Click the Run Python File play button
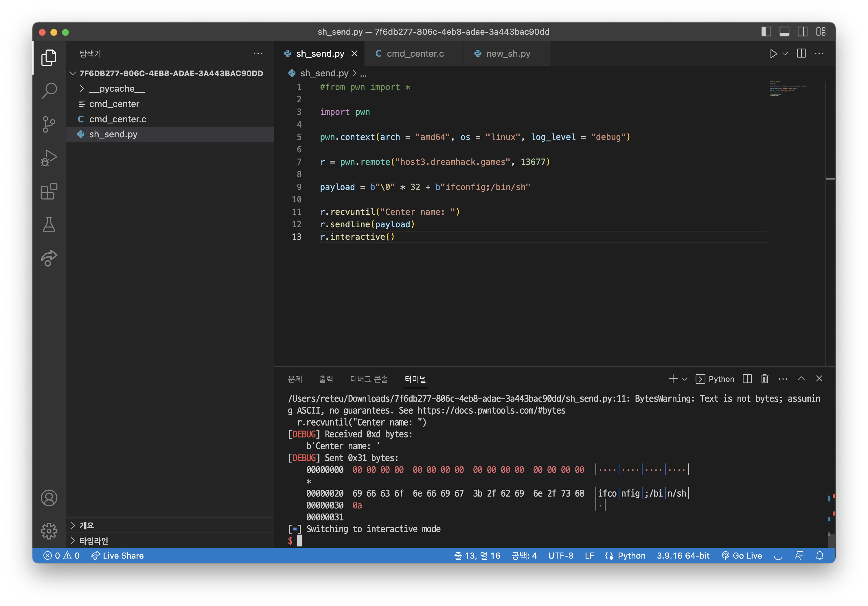The image size is (868, 606). (773, 54)
